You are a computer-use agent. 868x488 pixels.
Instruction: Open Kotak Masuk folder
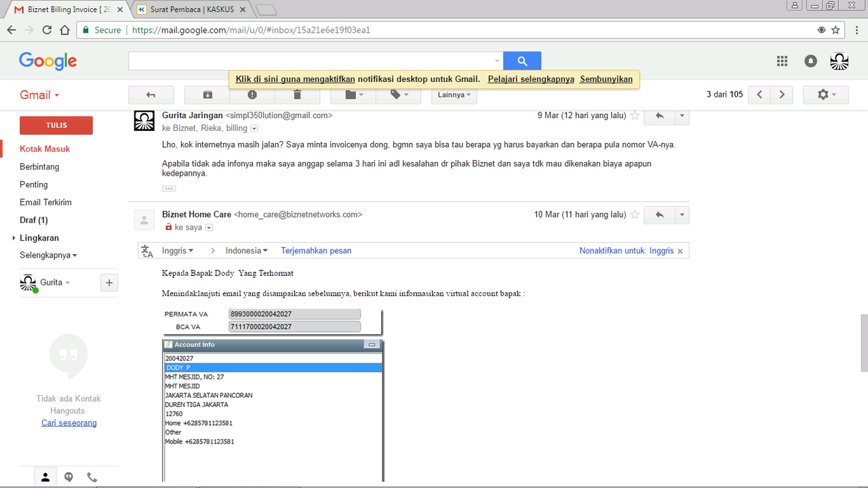[x=45, y=148]
